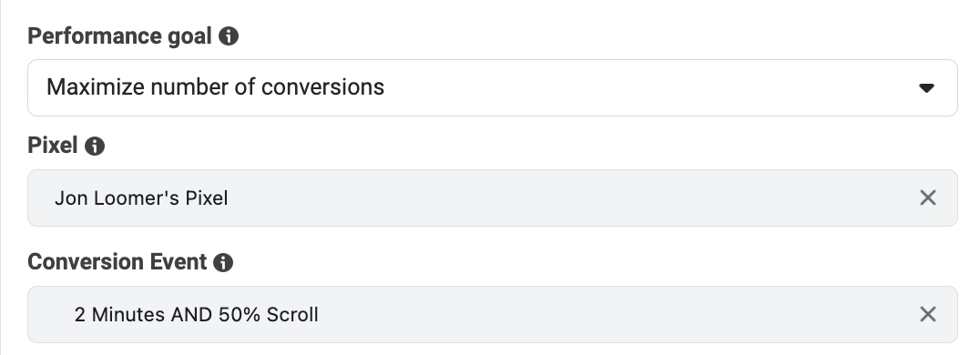Click the Conversion Event heading
The width and height of the screenshot is (980, 355).
click(x=117, y=262)
